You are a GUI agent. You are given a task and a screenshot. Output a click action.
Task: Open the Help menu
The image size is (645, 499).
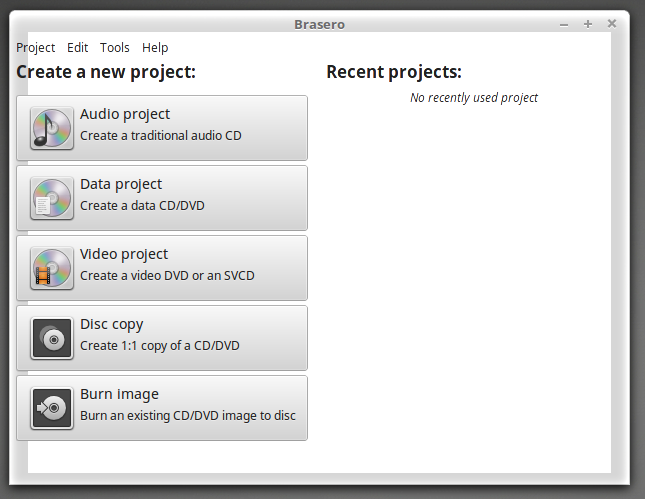(x=155, y=47)
